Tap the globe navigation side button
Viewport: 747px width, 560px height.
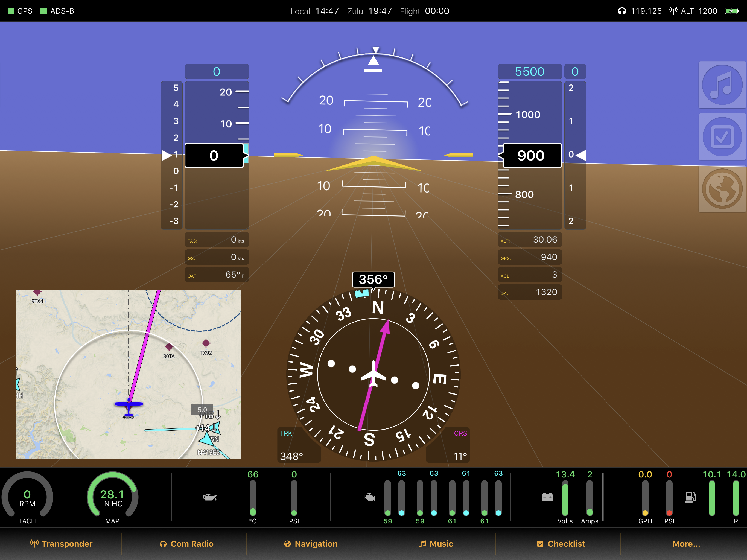(x=722, y=188)
